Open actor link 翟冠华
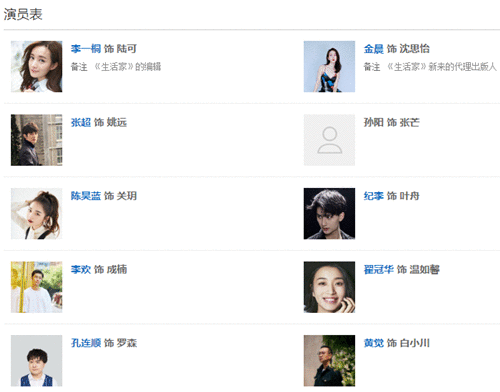This screenshot has height=392, width=500. tap(379, 269)
